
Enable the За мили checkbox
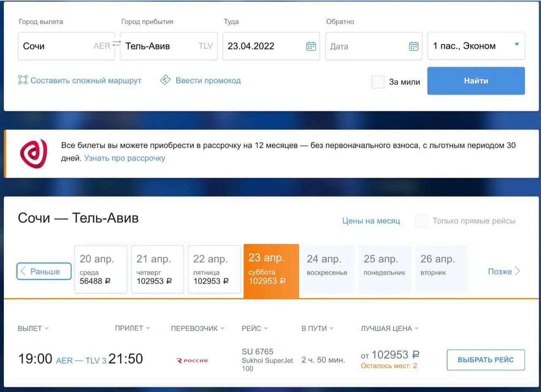click(378, 82)
